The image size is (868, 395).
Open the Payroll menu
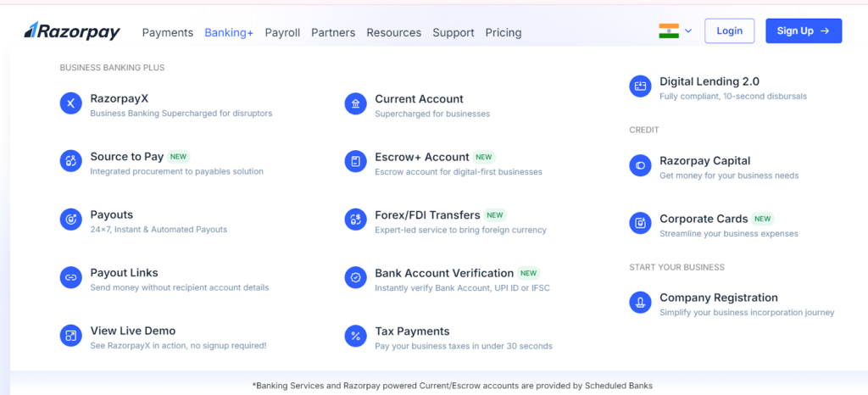coord(282,33)
